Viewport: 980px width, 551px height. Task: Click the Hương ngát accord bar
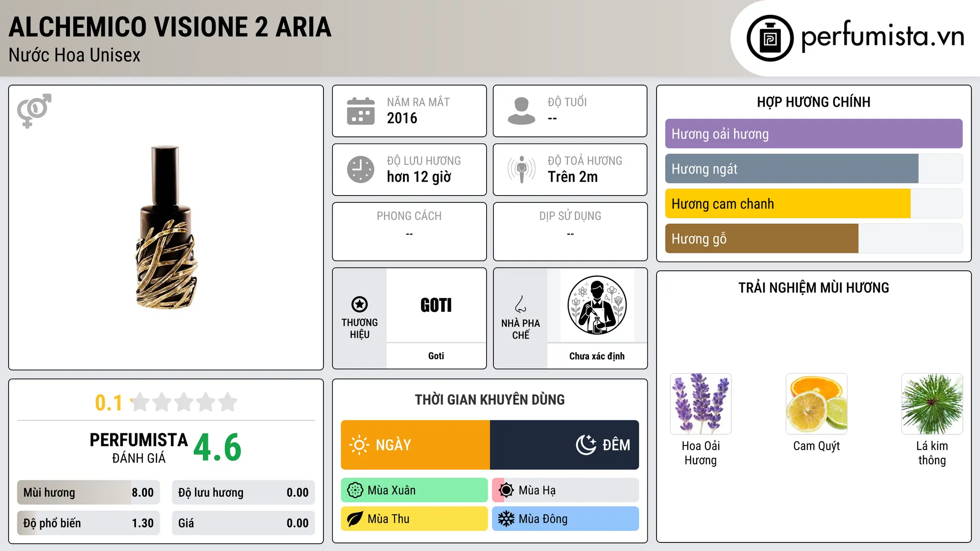814,169
